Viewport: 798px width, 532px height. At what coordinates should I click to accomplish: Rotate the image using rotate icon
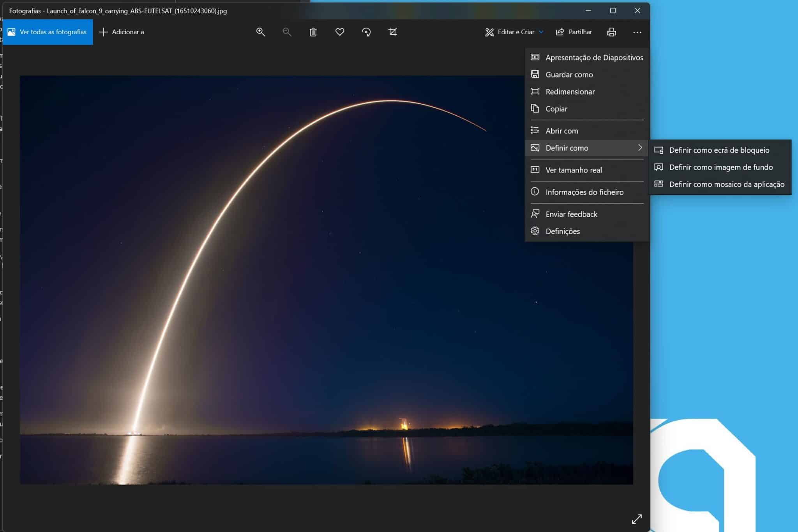click(x=366, y=32)
